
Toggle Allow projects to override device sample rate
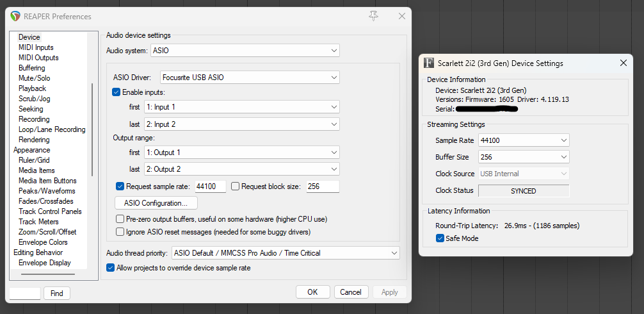click(110, 268)
